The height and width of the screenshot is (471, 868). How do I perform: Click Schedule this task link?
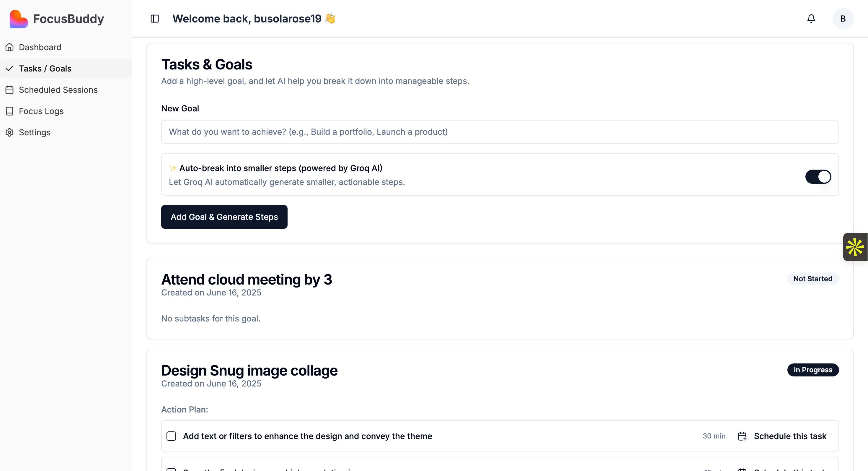(790, 436)
